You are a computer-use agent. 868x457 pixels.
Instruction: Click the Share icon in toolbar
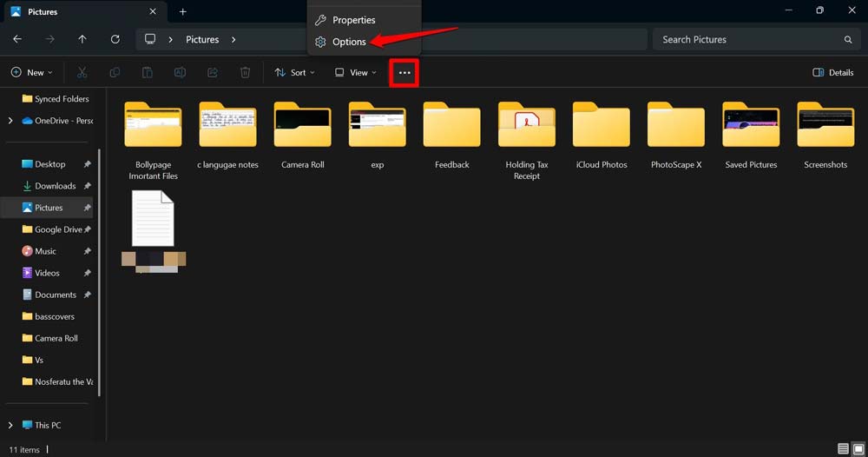coord(213,73)
